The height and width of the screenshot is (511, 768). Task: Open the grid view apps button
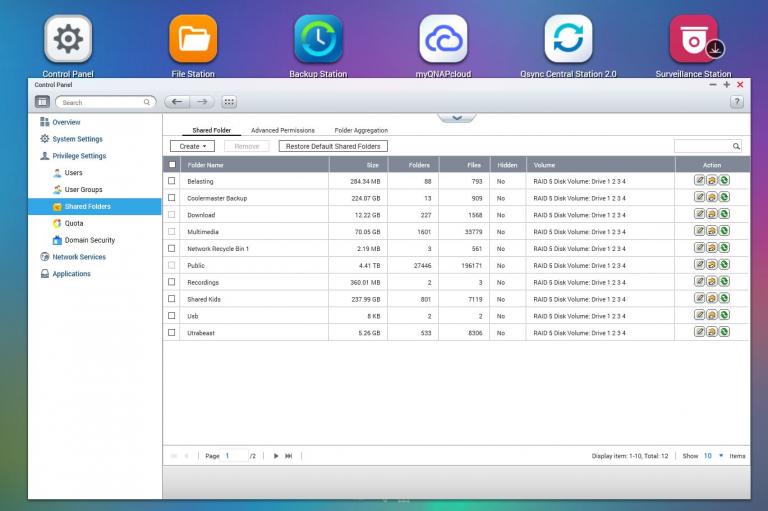(229, 102)
